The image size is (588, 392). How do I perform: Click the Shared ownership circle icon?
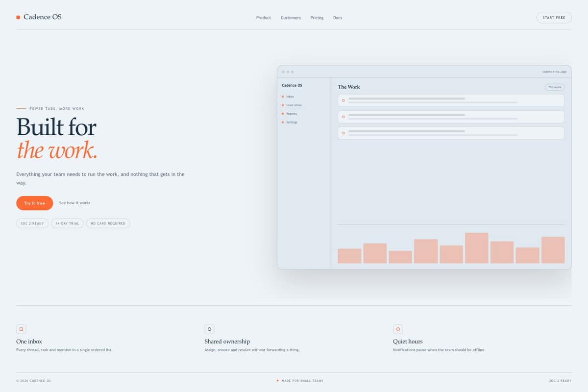[209, 329]
